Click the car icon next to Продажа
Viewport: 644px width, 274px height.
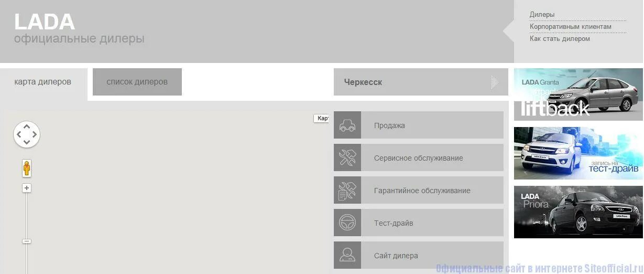[x=347, y=125]
